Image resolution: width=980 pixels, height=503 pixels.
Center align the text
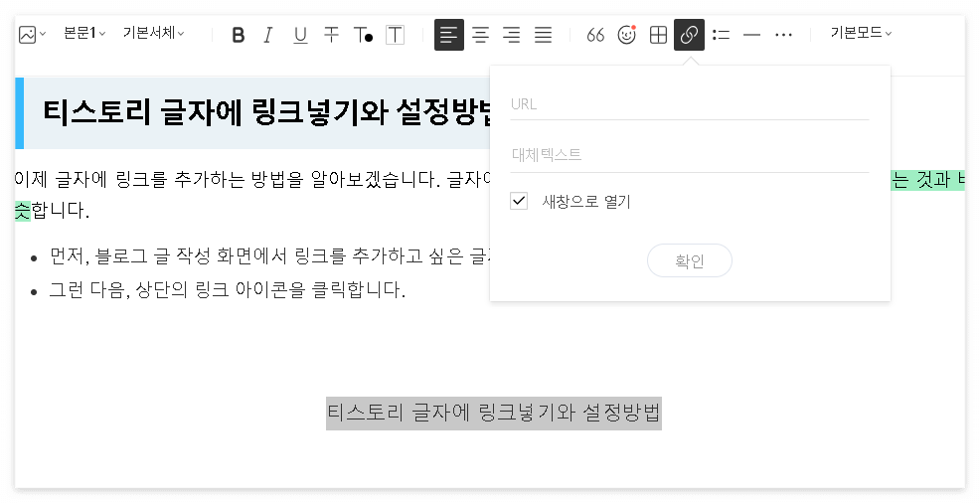(480, 35)
